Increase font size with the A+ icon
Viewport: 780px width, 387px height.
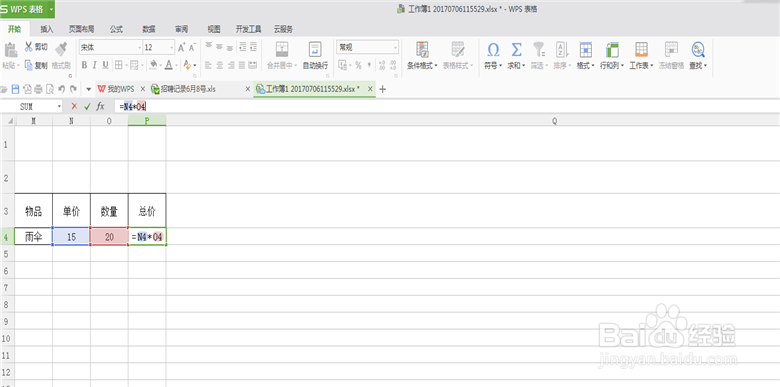pyautogui.click(x=182, y=47)
